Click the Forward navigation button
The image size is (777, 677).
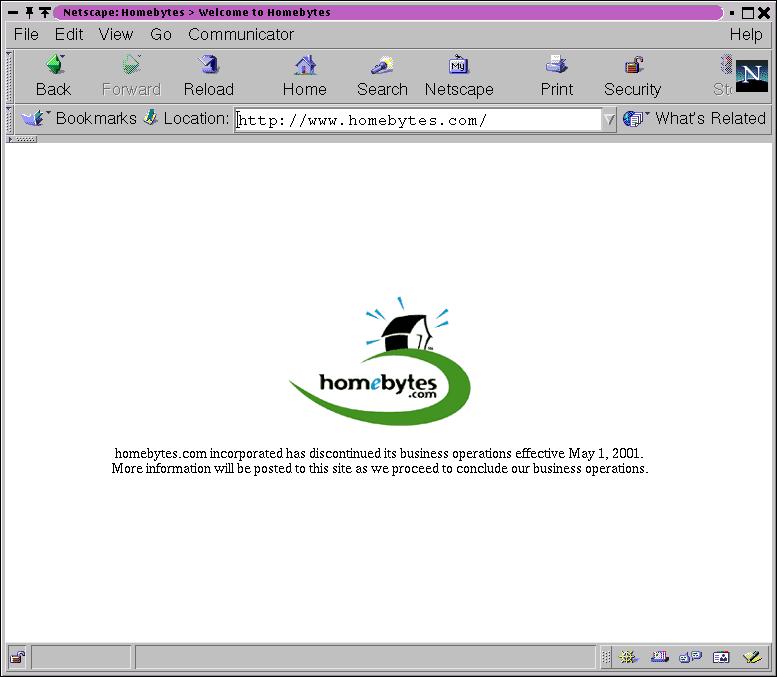pyautogui.click(x=131, y=76)
